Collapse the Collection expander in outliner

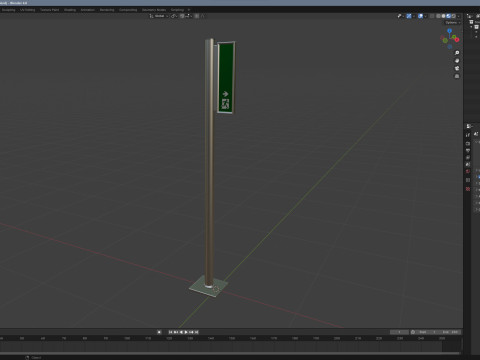472,27
